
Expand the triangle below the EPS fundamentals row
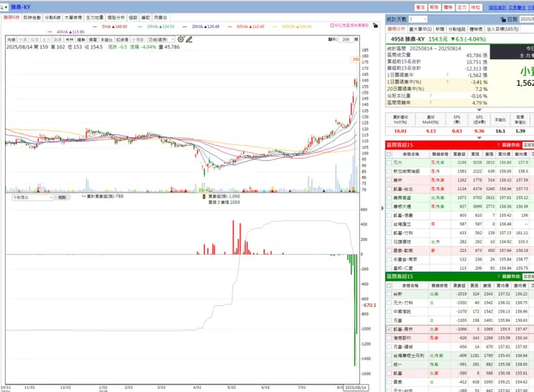(479, 138)
